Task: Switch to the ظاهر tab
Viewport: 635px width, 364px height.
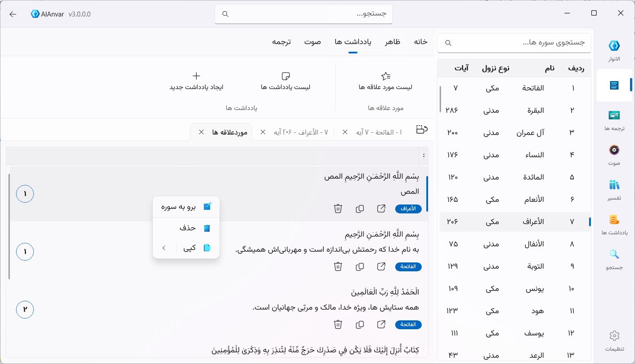Action: click(x=393, y=42)
